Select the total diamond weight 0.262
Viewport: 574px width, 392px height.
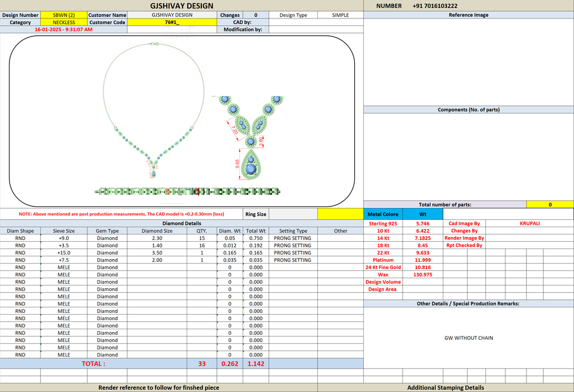(230, 364)
